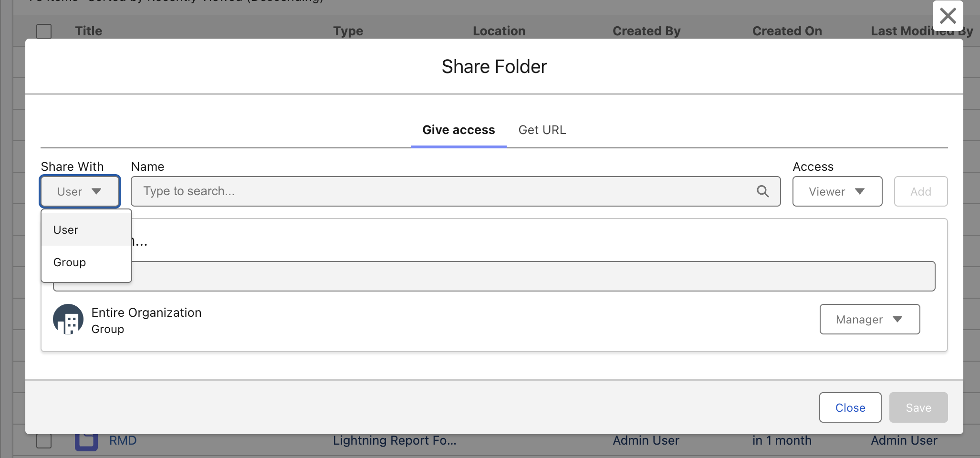Open the Manager access dropdown for Entire Organization

click(x=870, y=319)
